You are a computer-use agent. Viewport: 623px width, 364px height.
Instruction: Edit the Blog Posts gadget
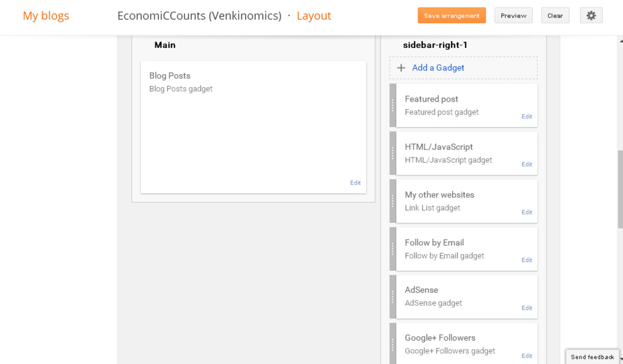(355, 183)
